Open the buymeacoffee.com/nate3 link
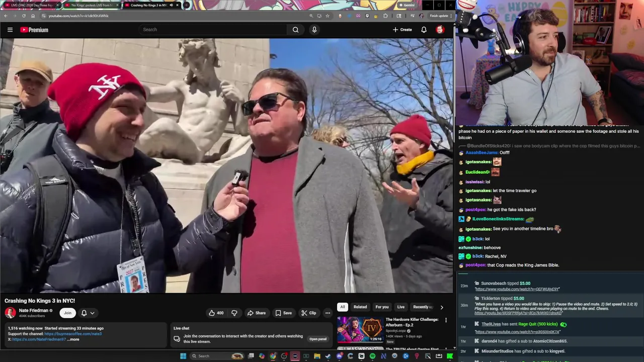The image size is (644, 362). (x=73, y=334)
